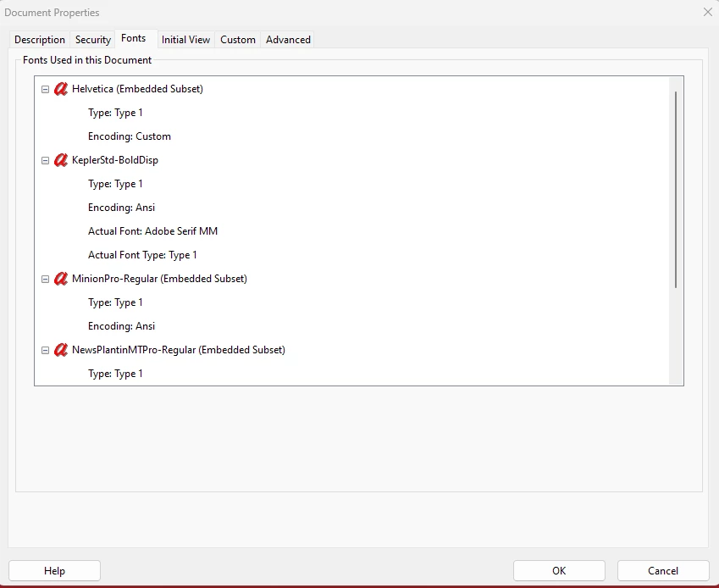This screenshot has width=719, height=588.
Task: Click the Helvetica font icon
Action: tap(60, 89)
